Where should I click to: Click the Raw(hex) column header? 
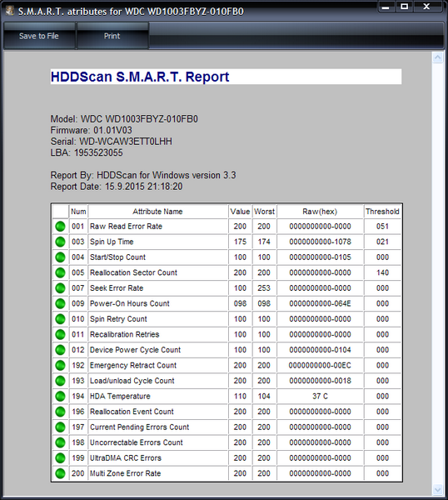pos(320,212)
